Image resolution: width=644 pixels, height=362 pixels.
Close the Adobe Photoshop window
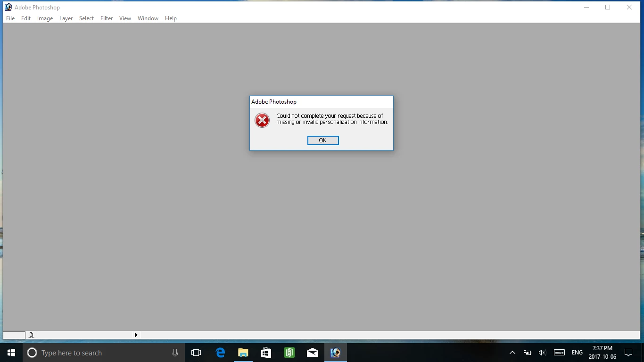(629, 7)
